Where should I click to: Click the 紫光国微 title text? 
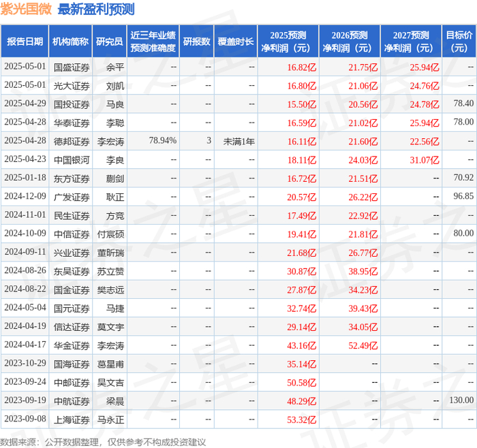click(x=26, y=9)
